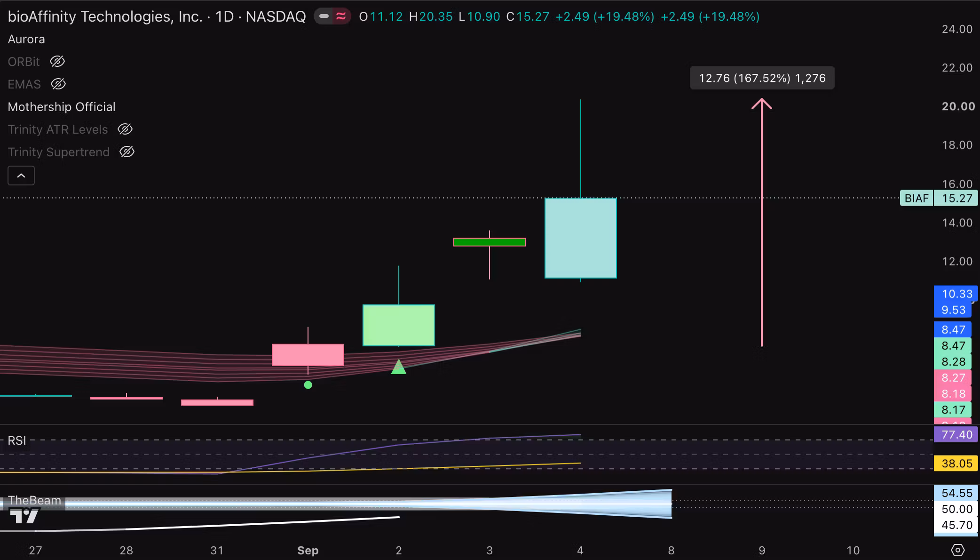
Task: Click the green 8.47 price label
Action: point(953,345)
